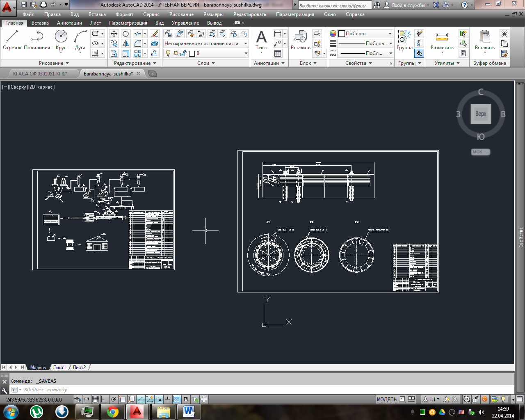Screen dimensions: 525x420
Task: Toggle layer 0 lightbulb on/off
Action: coord(168,53)
